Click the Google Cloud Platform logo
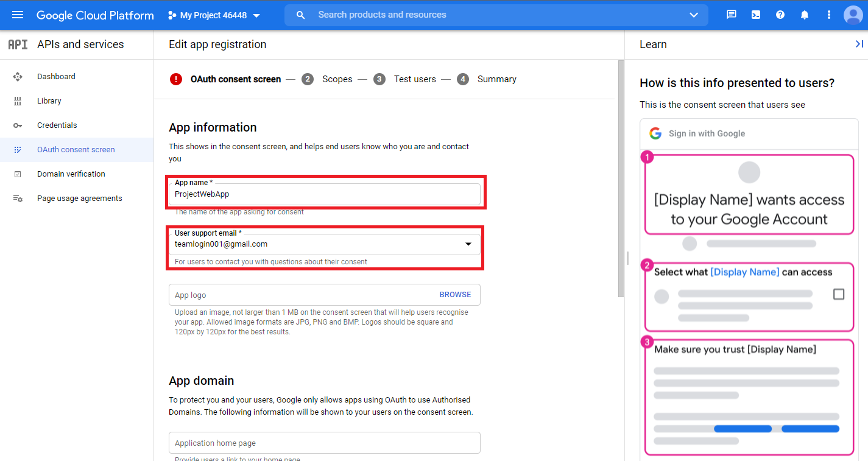The image size is (868, 461). (95, 15)
